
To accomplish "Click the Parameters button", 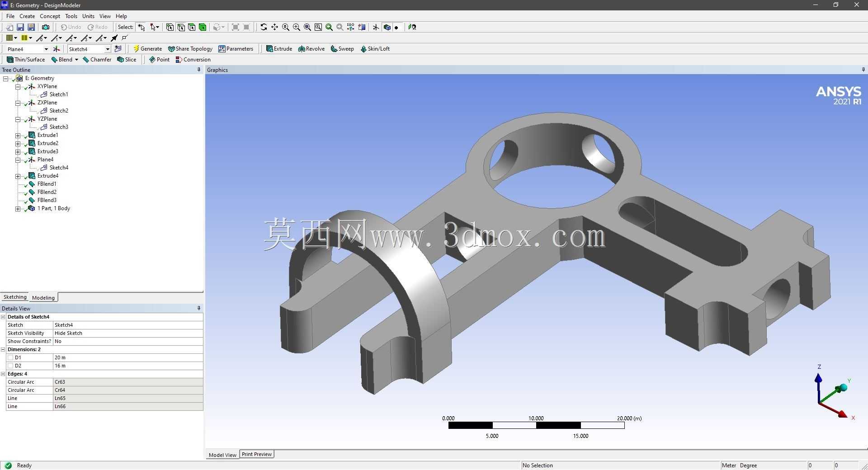I will click(236, 49).
